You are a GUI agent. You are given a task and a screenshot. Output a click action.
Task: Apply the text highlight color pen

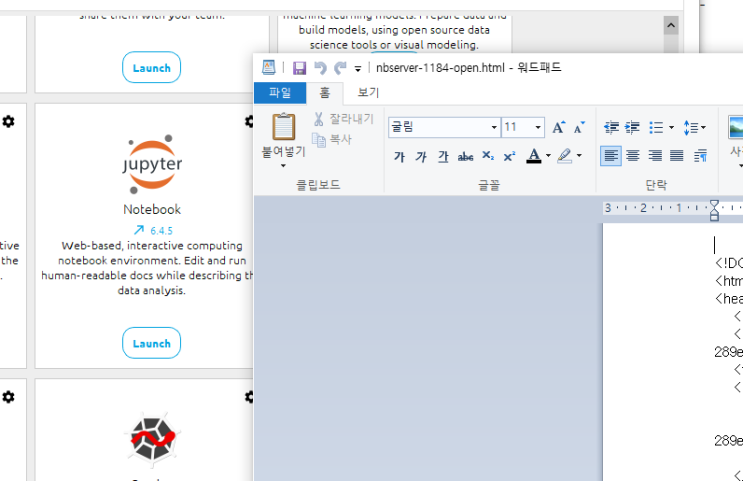564,156
